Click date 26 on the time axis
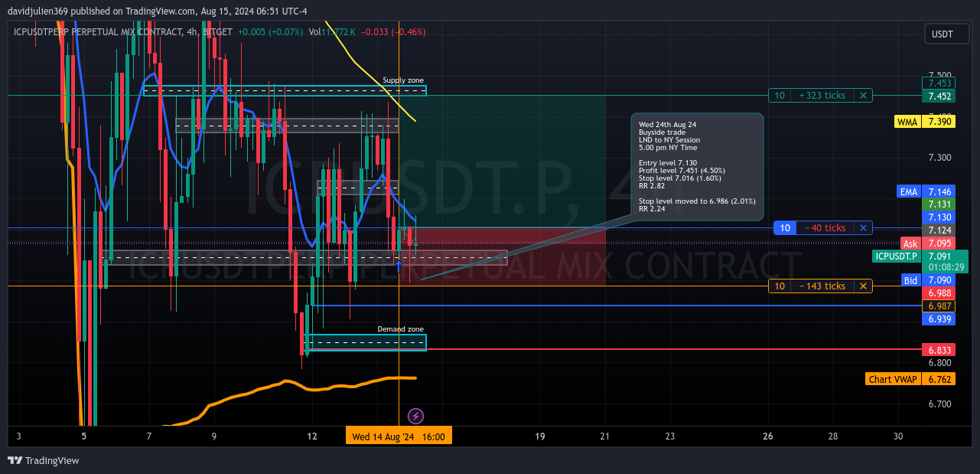The width and height of the screenshot is (980, 474). click(x=768, y=436)
